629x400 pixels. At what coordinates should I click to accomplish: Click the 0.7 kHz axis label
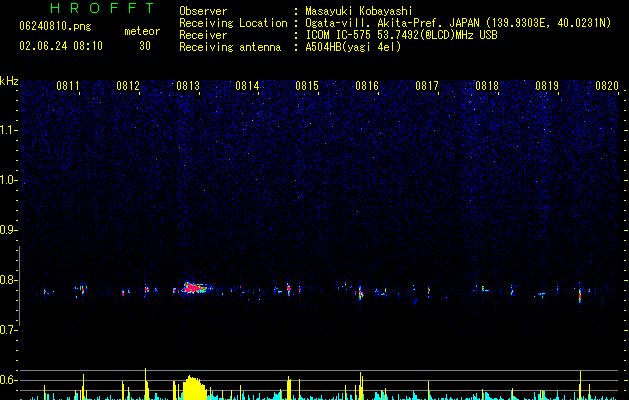coord(9,330)
